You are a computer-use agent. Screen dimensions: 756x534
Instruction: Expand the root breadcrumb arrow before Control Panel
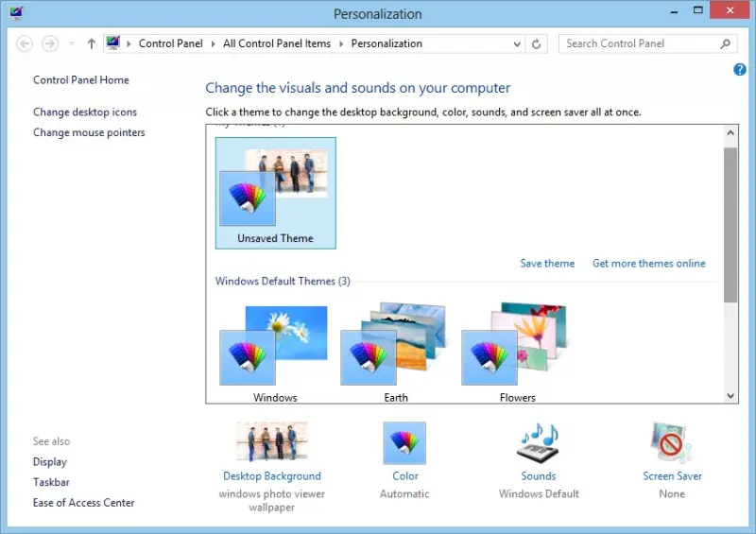click(129, 43)
